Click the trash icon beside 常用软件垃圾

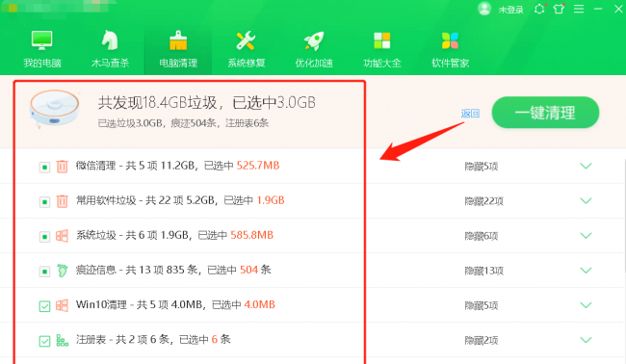[x=62, y=200]
